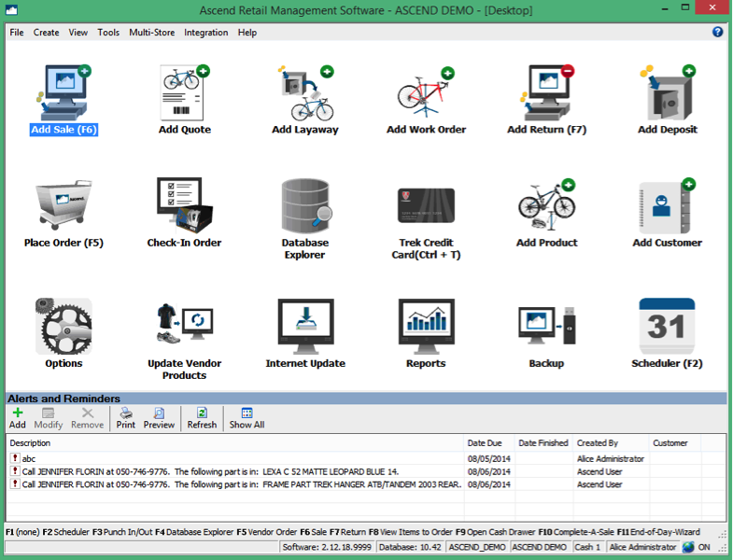Open the Trek Credit Card icon
Viewport: 733px width, 560px height.
426,207
